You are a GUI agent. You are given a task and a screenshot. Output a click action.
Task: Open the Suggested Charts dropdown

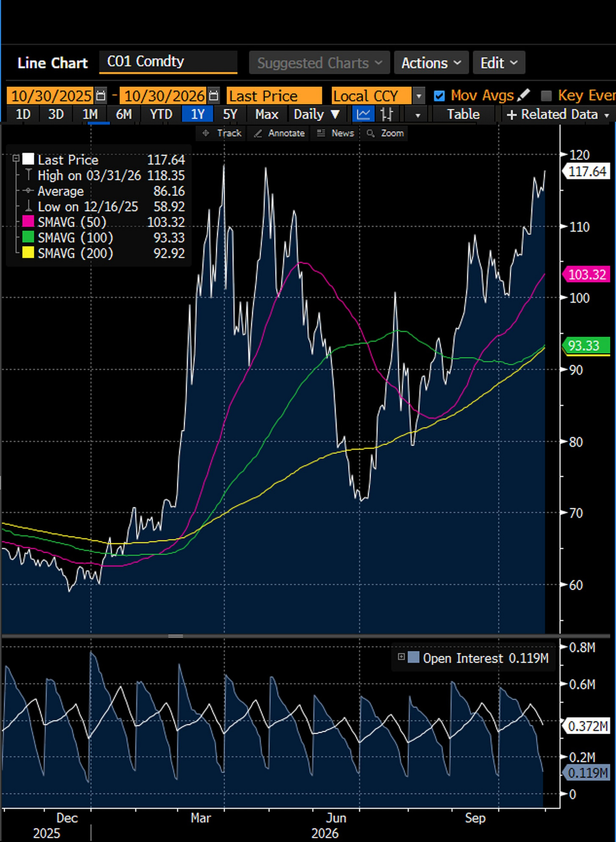coord(319,63)
